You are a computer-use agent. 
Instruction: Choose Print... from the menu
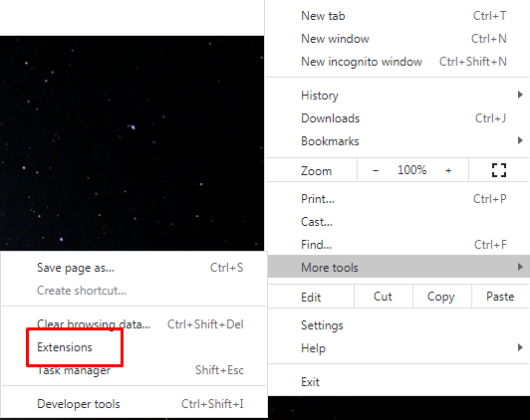397,199
